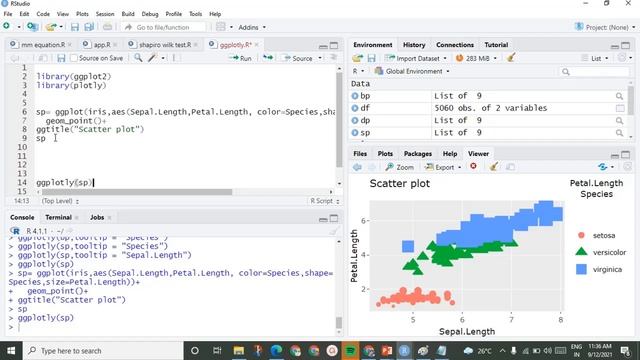Image resolution: width=640 pixels, height=360 pixels.
Task: Clear the console with broom icon
Action: click(334, 231)
